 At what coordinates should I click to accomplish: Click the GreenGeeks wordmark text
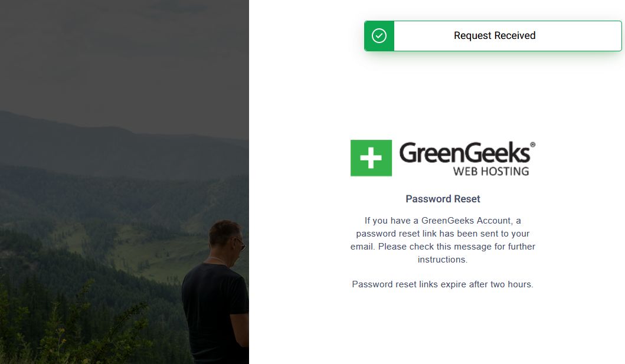click(x=464, y=153)
